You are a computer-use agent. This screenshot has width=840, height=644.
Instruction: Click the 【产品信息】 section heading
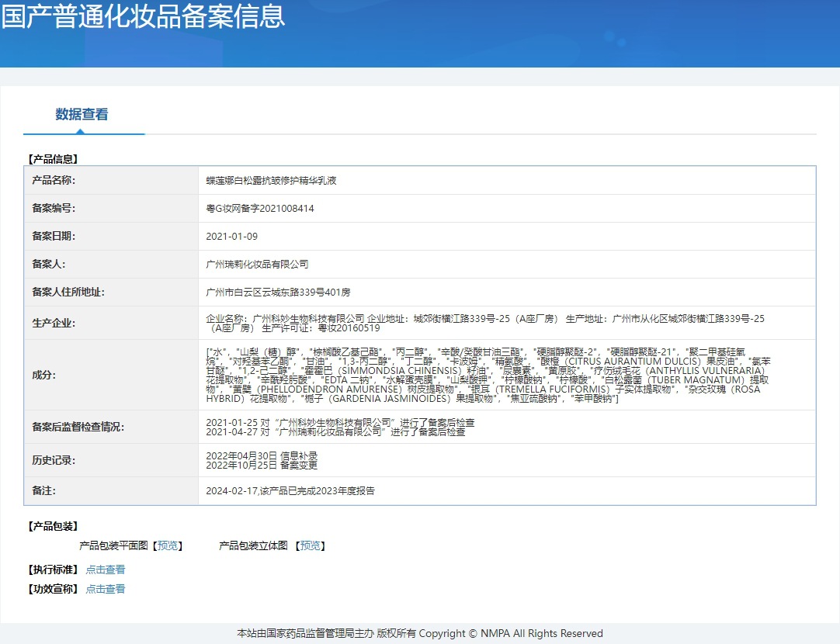coord(53,159)
